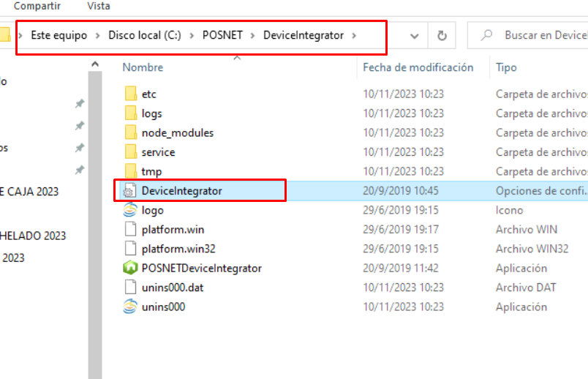The width and height of the screenshot is (588, 379).
Task: Select the node_modules folder icon
Action: (130, 133)
